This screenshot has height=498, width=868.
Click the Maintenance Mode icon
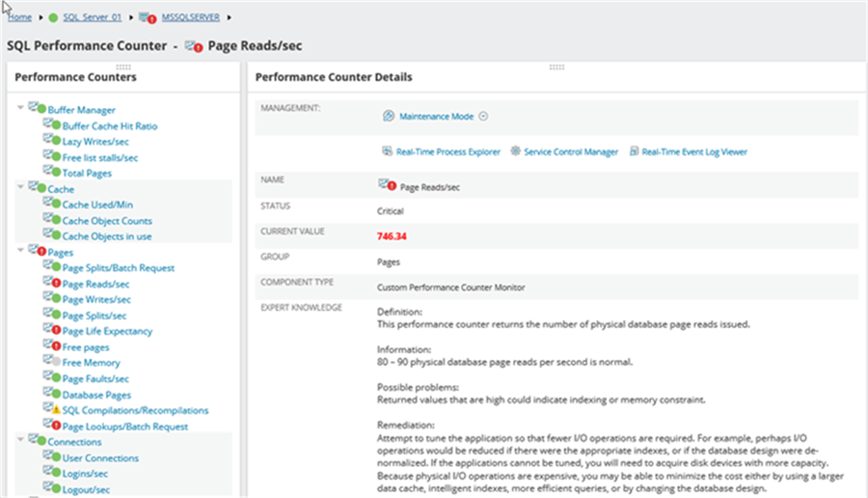click(x=389, y=116)
